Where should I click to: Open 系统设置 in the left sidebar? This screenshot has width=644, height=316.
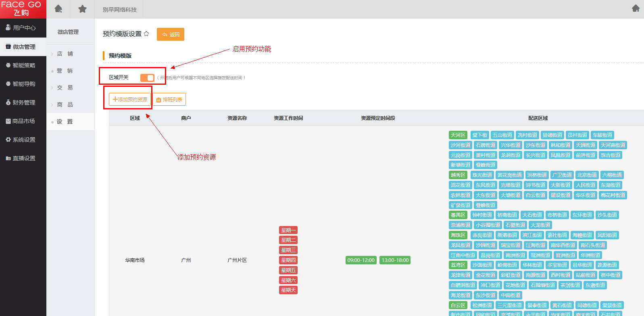click(23, 140)
